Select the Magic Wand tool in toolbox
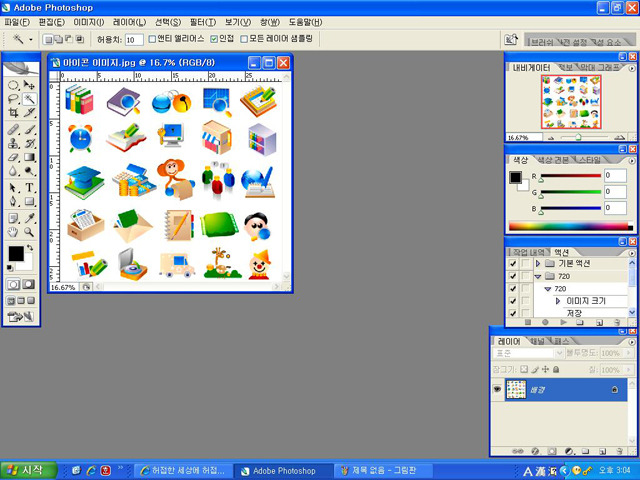Viewport: 640px width, 480px height. (29, 99)
